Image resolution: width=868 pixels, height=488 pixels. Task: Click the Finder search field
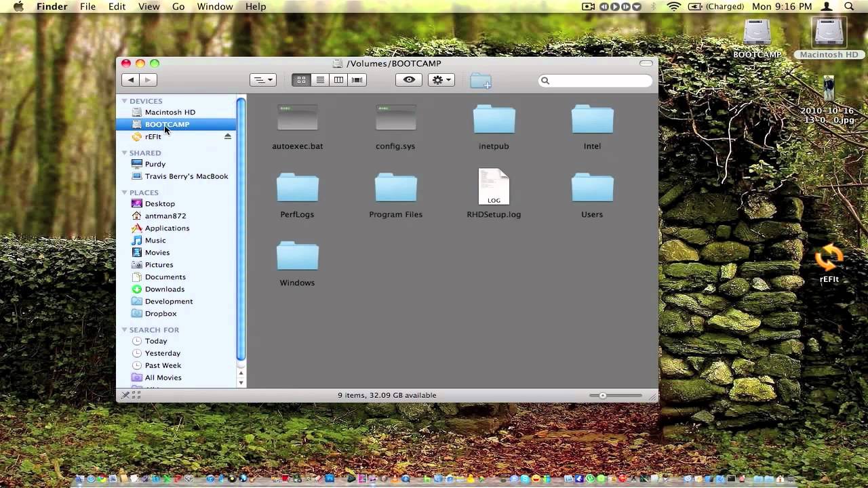[x=595, y=81]
